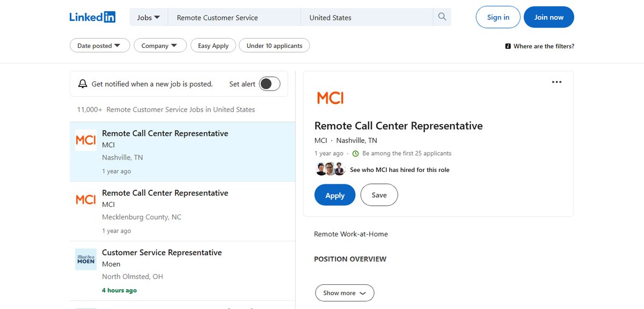Save the MCI job posting
The image size is (644, 309).
tap(379, 195)
